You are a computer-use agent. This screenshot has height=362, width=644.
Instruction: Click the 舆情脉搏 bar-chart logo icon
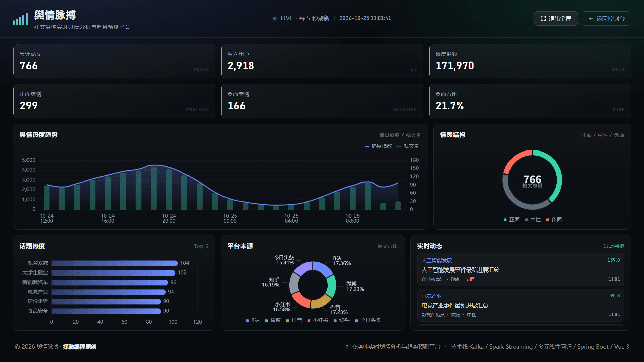click(x=20, y=19)
